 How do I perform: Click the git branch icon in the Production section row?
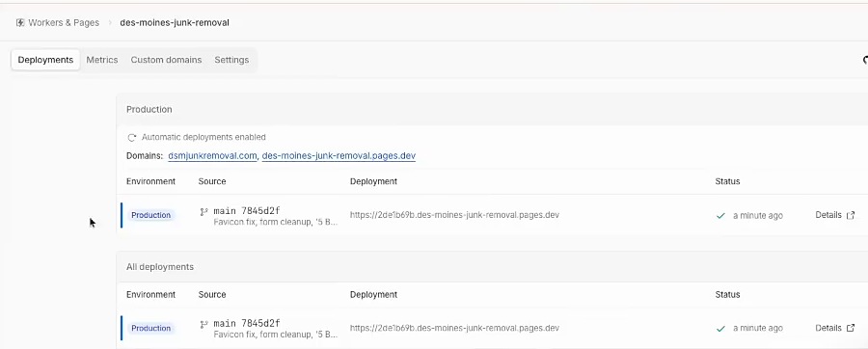203,211
